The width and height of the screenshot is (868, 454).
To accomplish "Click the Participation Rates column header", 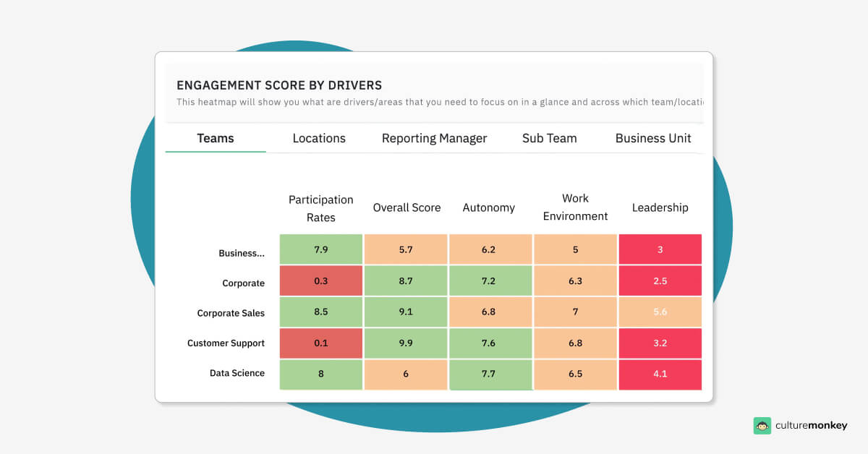I will [320, 208].
